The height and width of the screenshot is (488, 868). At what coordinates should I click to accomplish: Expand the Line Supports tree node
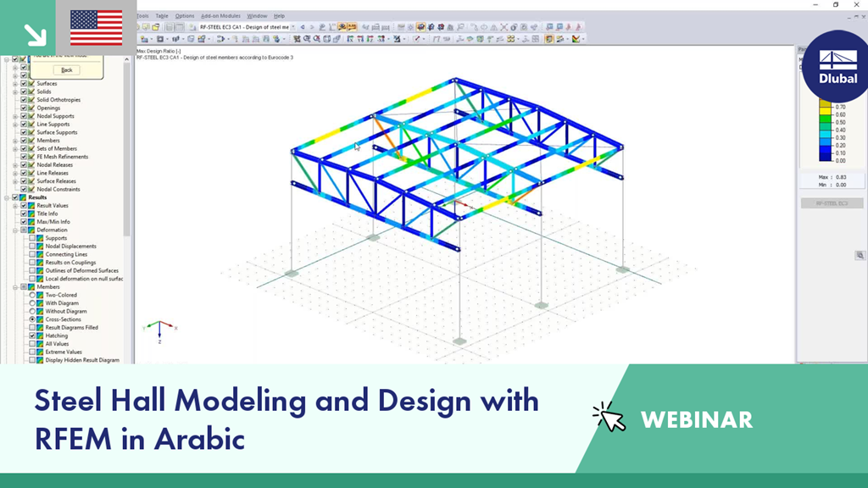15,125
